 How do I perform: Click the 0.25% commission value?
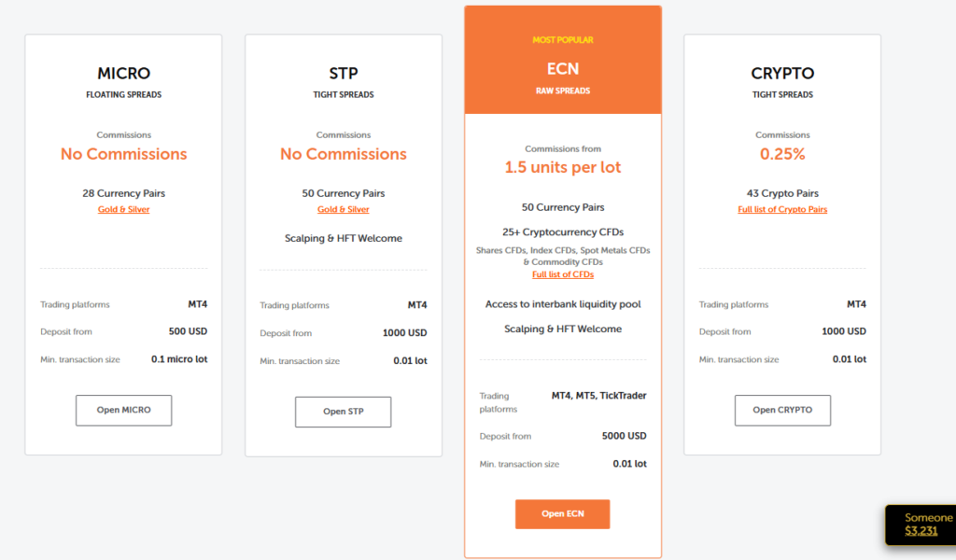click(x=782, y=154)
